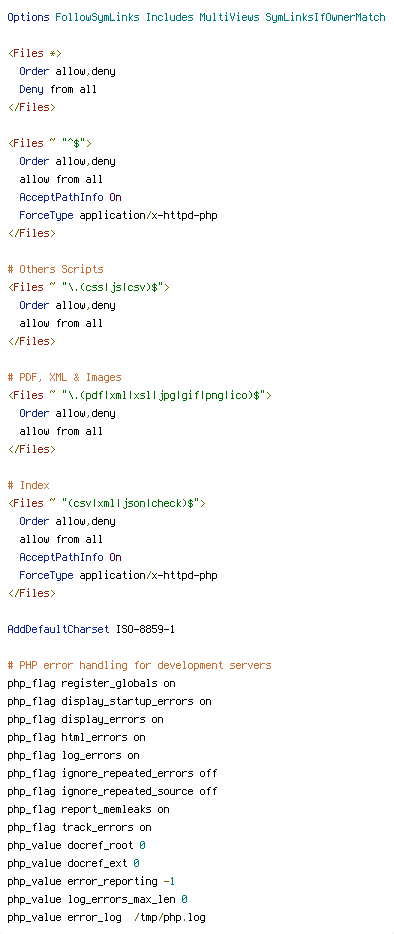
Task: Click the PHP error handling comment
Action: [139, 665]
